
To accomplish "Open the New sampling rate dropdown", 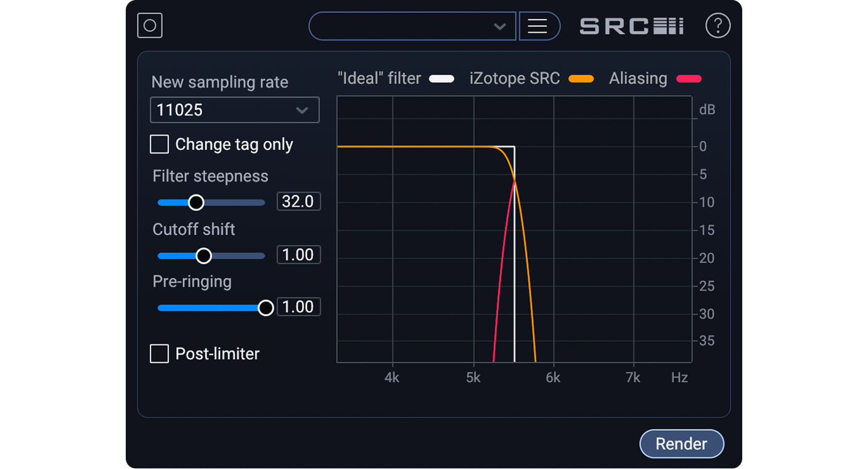I will [234, 110].
